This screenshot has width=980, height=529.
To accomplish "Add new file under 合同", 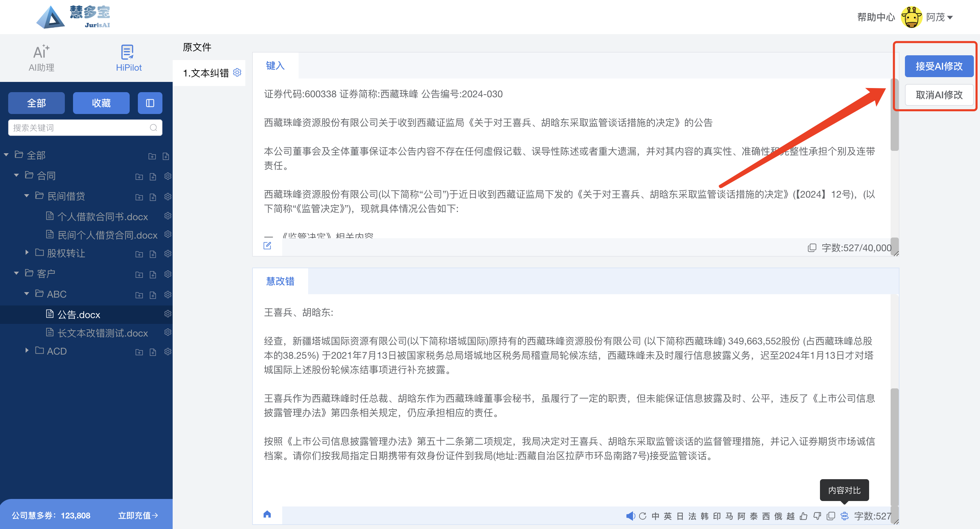I will pos(153,176).
